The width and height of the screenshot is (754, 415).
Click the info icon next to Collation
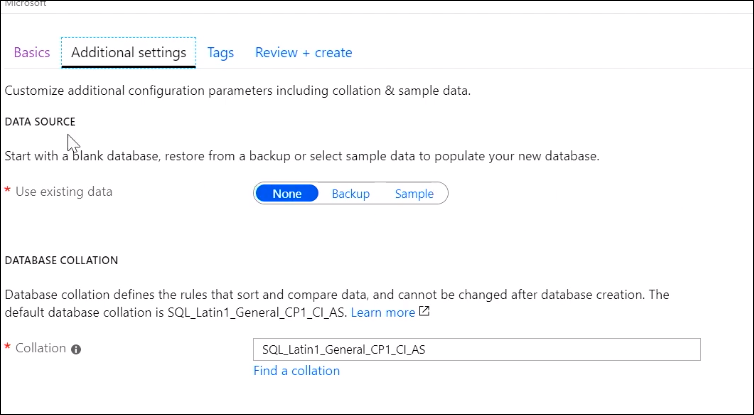coord(76,349)
